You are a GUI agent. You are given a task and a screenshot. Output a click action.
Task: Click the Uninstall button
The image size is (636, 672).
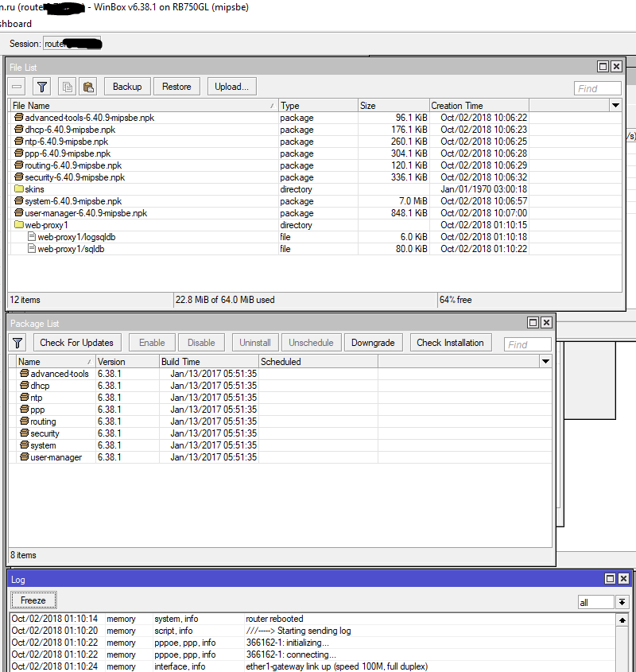coord(255,343)
